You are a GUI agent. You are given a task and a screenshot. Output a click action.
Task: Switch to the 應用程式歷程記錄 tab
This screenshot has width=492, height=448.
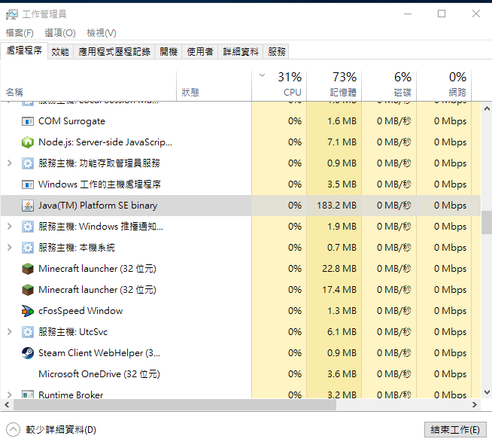pyautogui.click(x=114, y=51)
